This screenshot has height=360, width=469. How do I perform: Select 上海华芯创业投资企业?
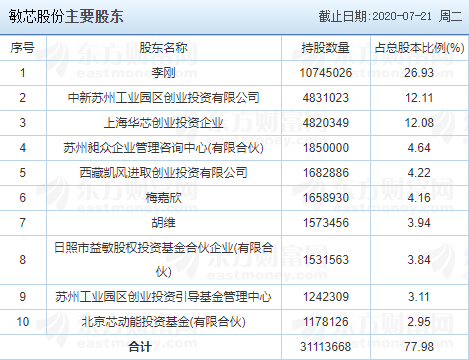[x=163, y=123]
